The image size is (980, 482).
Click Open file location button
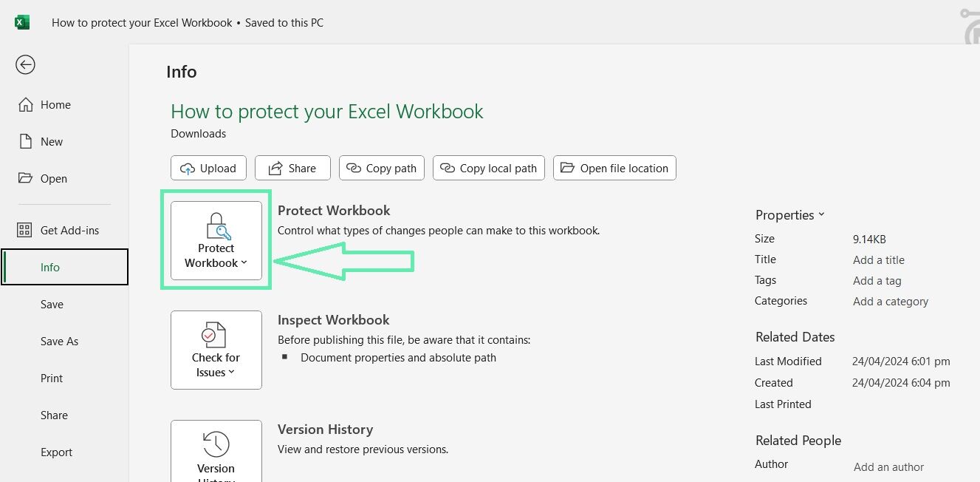[614, 168]
